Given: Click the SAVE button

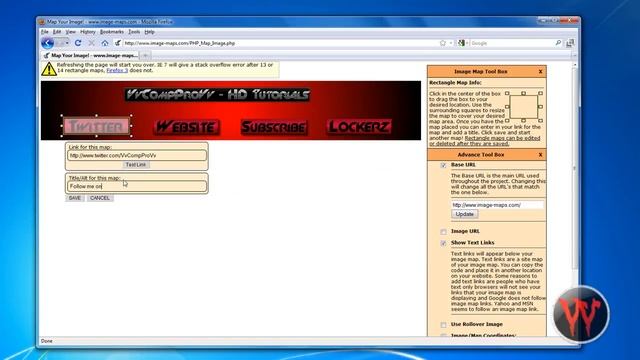Looking at the screenshot, I should (75, 198).
